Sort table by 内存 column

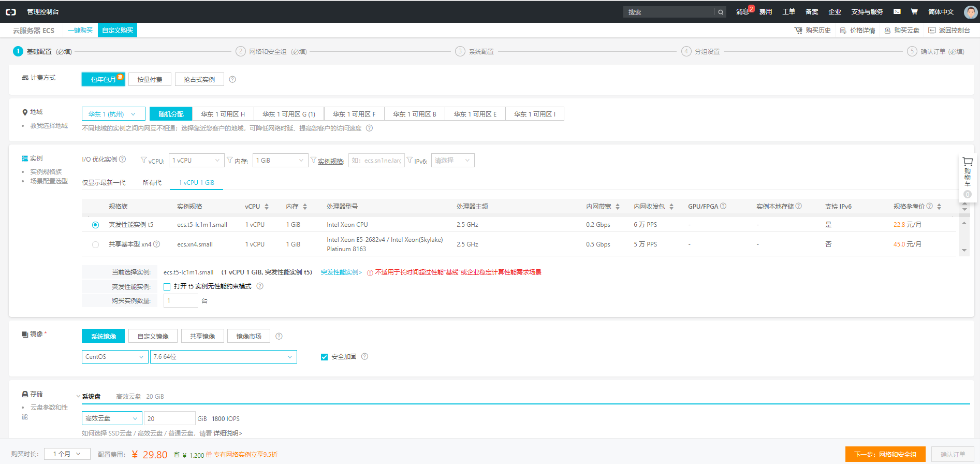(305, 207)
